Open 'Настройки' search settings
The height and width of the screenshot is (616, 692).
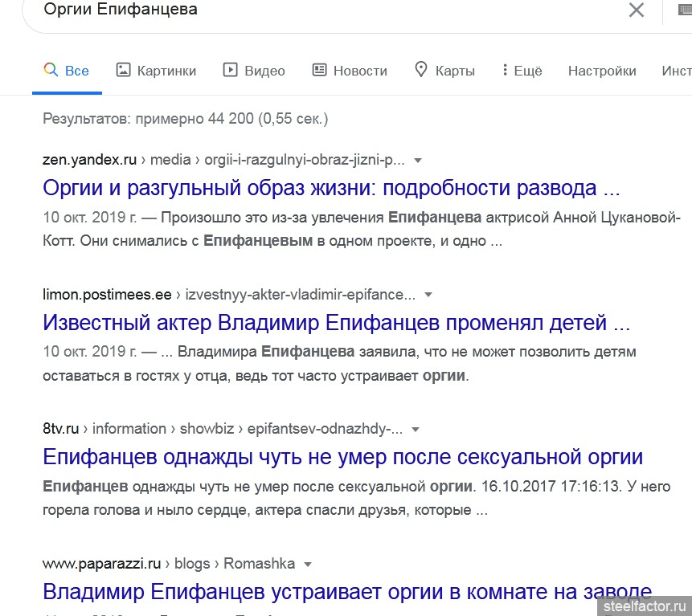pyautogui.click(x=602, y=71)
